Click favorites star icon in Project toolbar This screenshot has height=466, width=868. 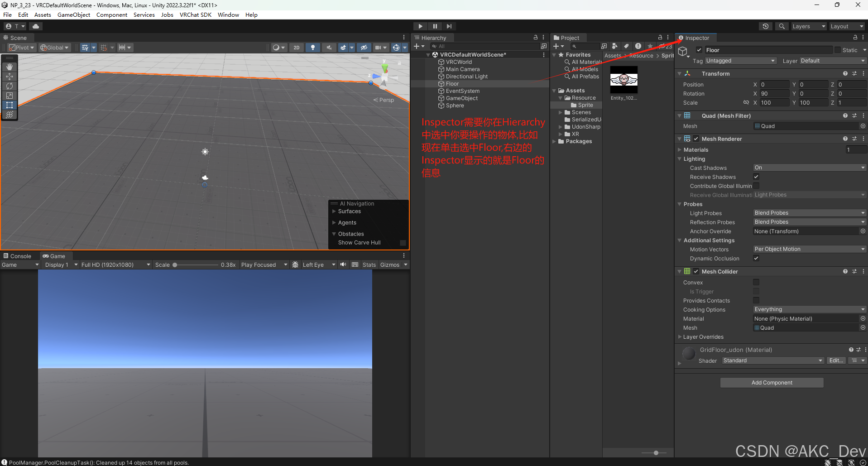(x=650, y=46)
